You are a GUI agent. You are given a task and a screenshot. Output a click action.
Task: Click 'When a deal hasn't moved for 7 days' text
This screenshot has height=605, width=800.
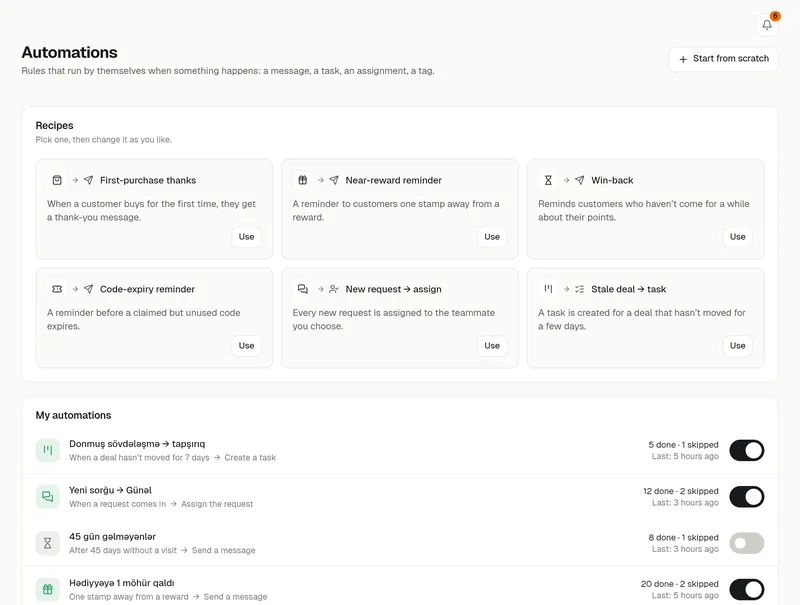point(139,458)
